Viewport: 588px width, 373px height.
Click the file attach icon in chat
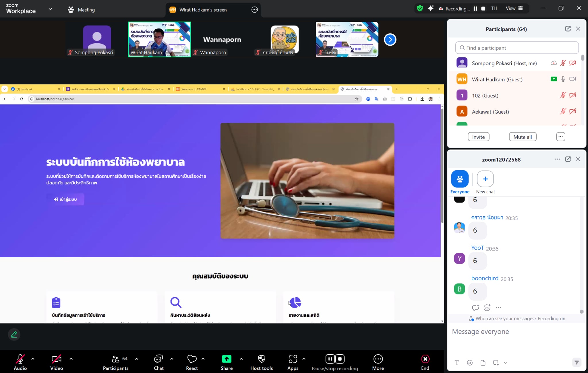[x=483, y=363]
